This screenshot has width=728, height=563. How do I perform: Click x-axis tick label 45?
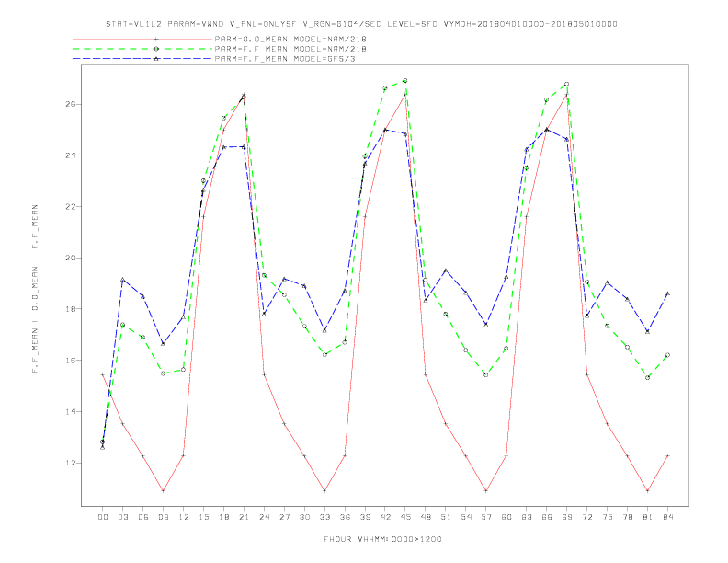pos(405,517)
